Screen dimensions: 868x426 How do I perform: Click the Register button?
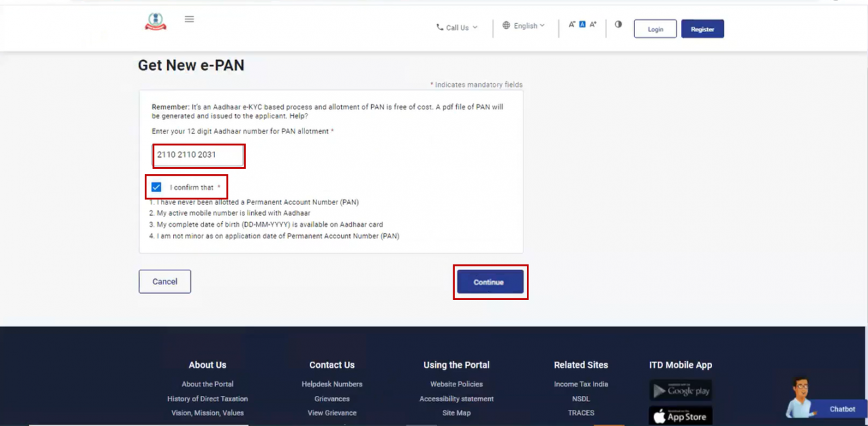(702, 29)
